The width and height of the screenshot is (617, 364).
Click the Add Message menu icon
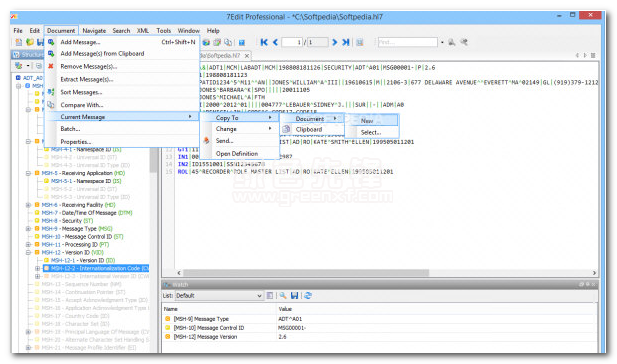51,42
